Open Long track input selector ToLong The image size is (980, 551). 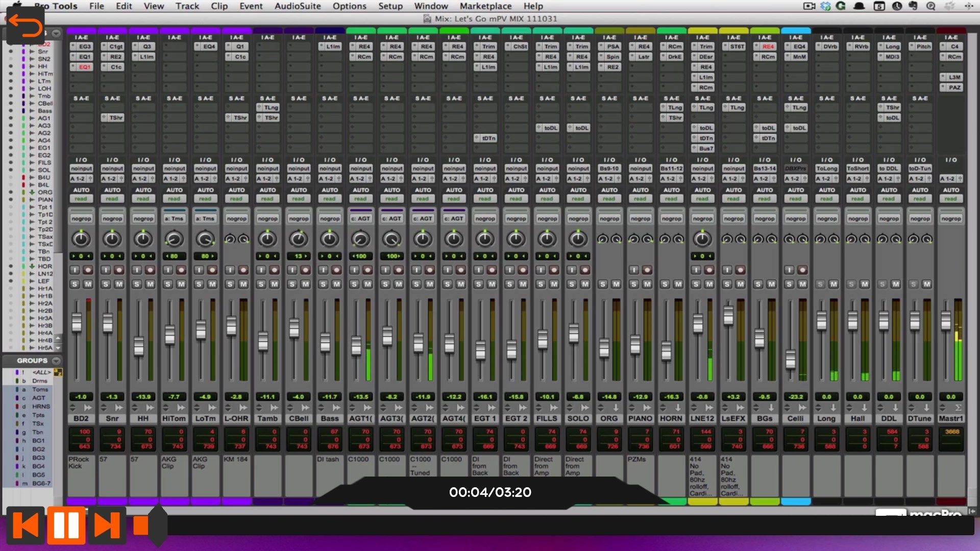pos(826,168)
